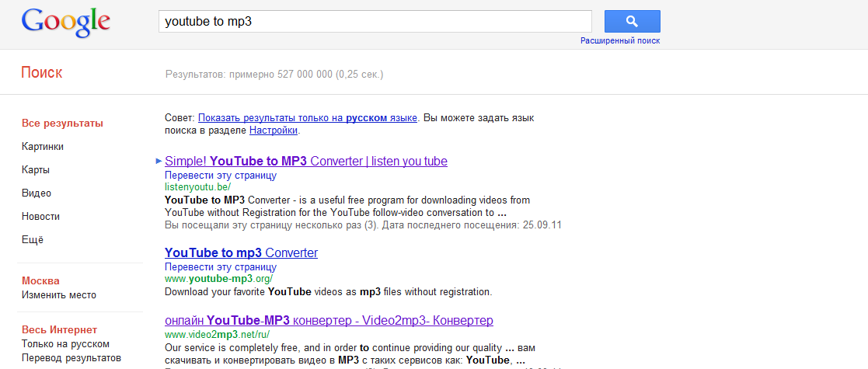Open the 'Расширенный поиск' link

620,41
